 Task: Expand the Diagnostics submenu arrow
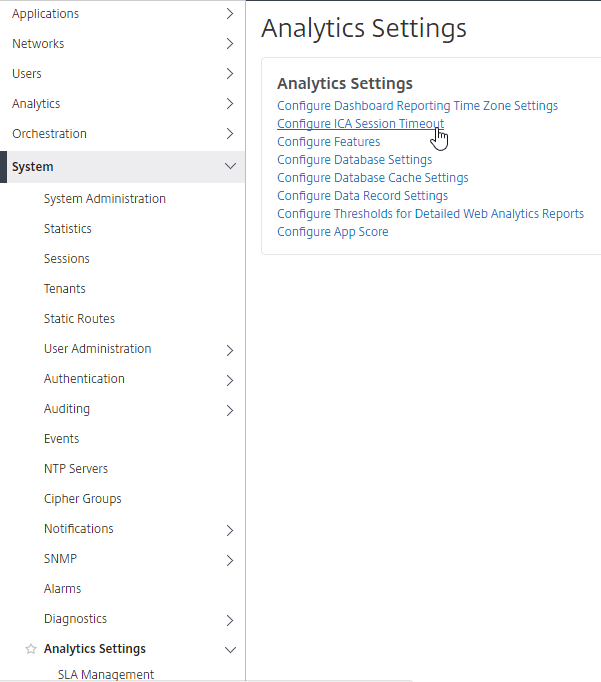230,620
